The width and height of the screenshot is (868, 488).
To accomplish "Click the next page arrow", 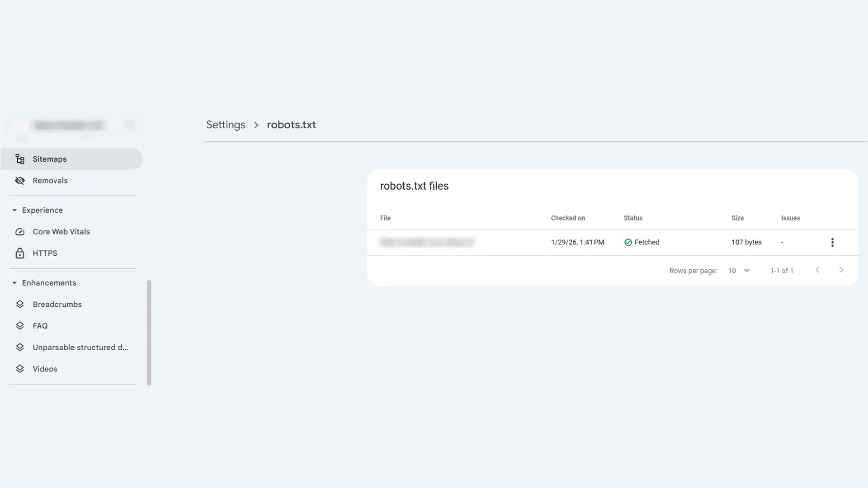I will 841,270.
